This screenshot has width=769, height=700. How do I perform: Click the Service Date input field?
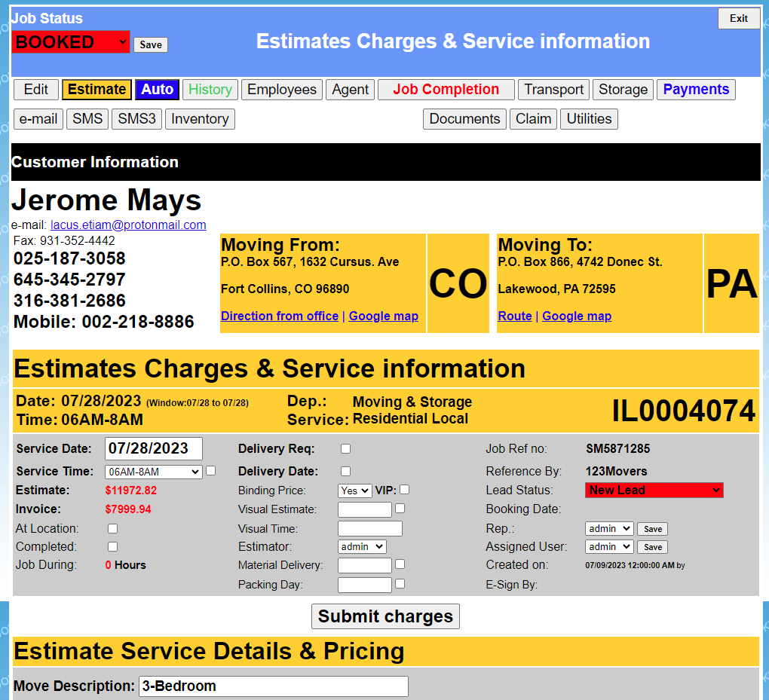(153, 448)
